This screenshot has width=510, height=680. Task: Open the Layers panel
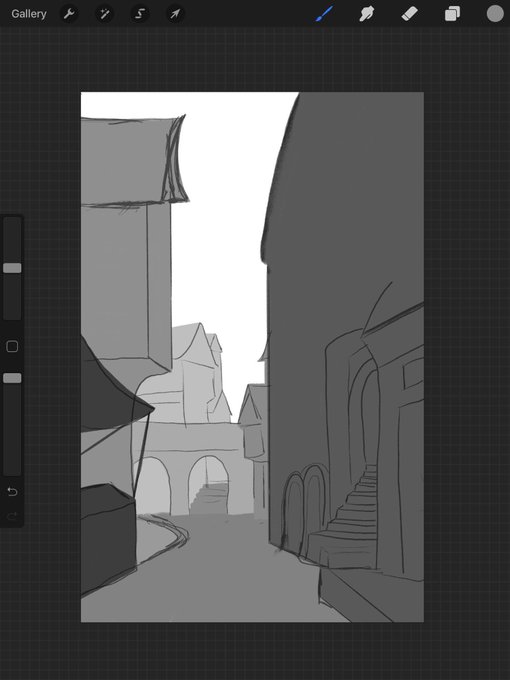pos(452,14)
